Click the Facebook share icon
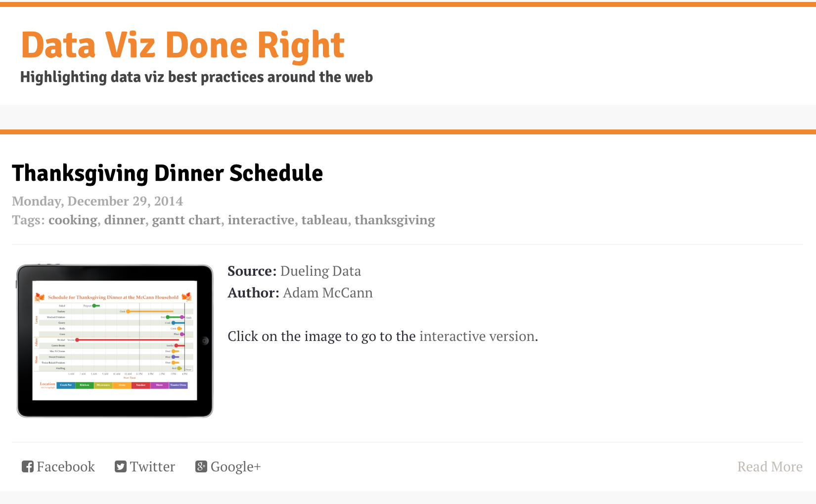 coord(28,466)
